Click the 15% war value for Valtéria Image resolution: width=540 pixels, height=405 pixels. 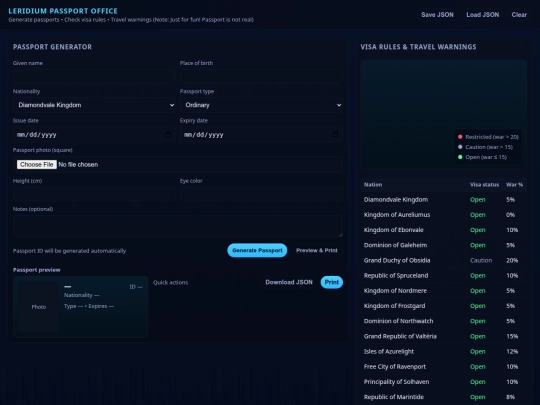click(512, 336)
